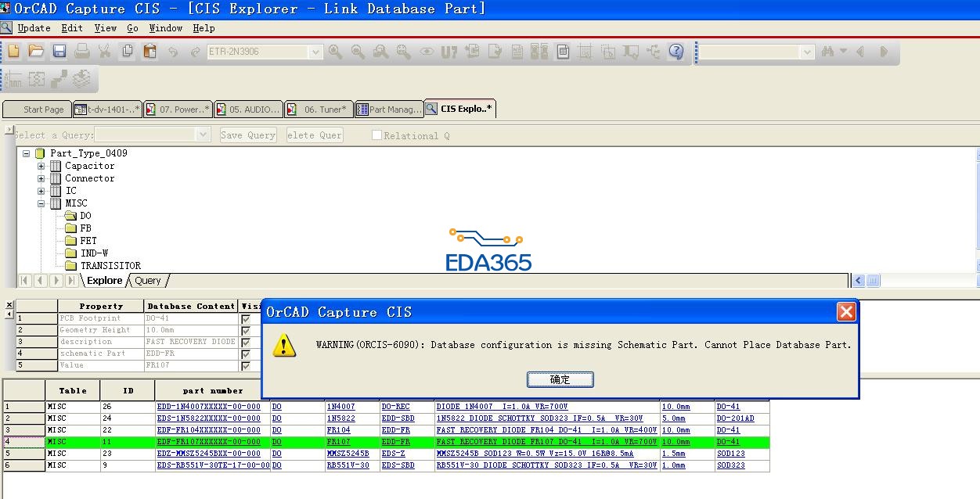
Task: Open the Go menu
Action: coord(132,27)
